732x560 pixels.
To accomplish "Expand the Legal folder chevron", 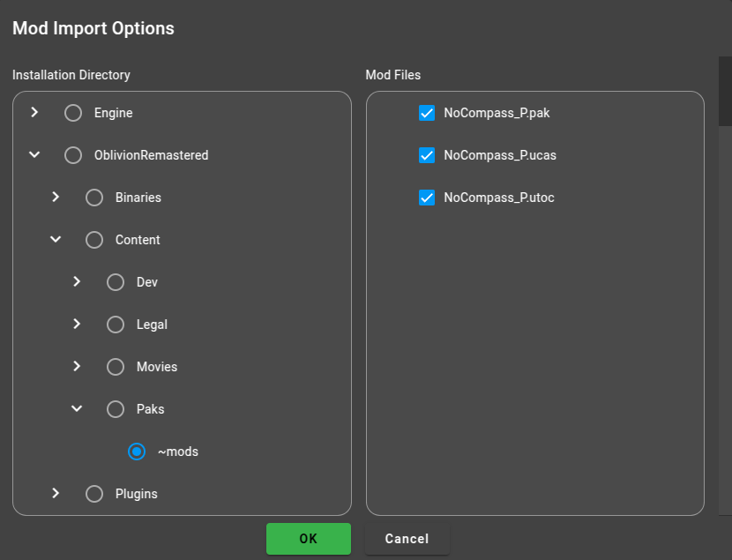I will (x=77, y=324).
